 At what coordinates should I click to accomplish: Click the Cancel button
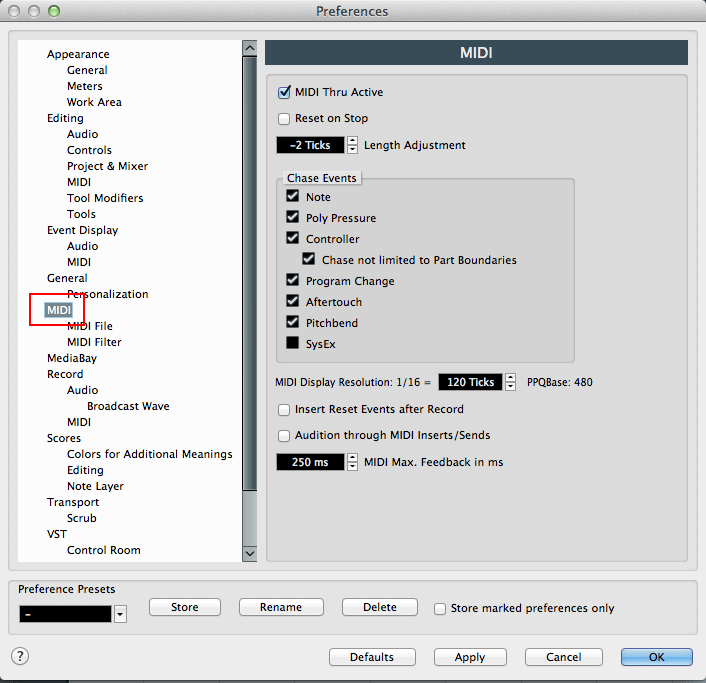tap(564, 657)
